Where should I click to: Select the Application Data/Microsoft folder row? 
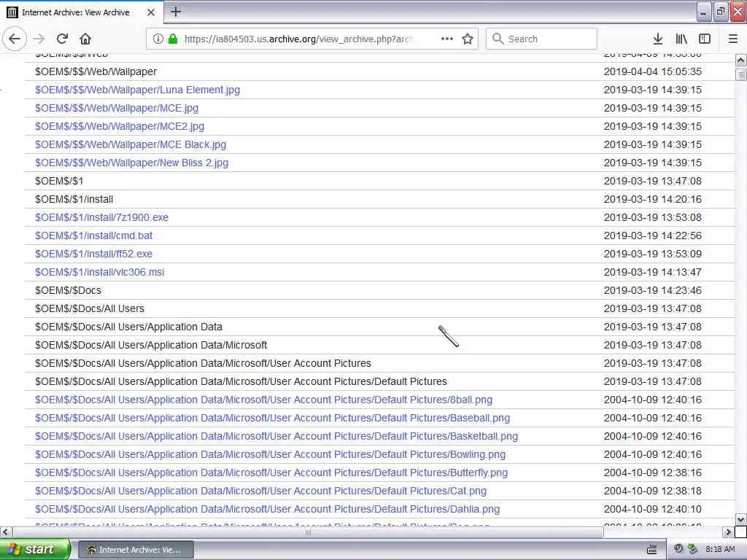point(379,345)
